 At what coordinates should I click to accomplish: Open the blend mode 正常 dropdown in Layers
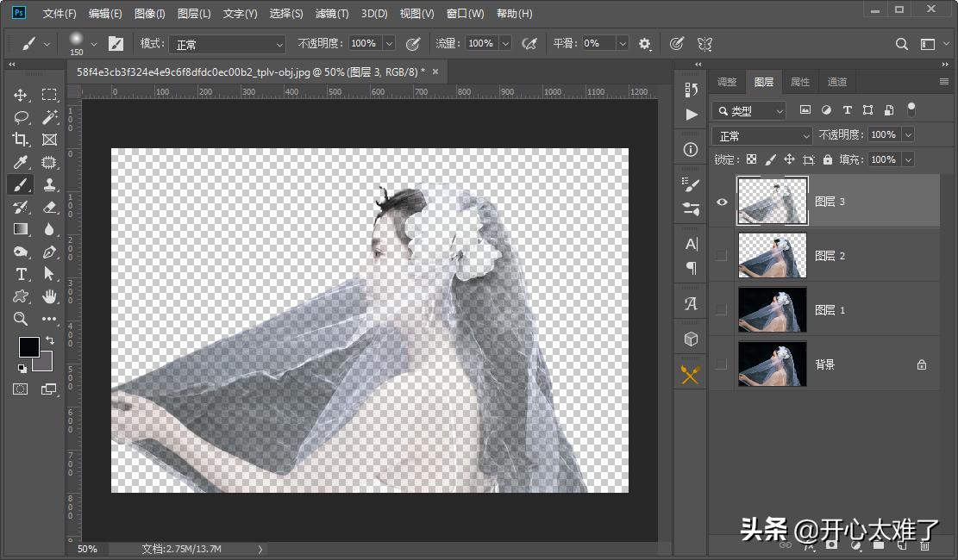pyautogui.click(x=762, y=136)
